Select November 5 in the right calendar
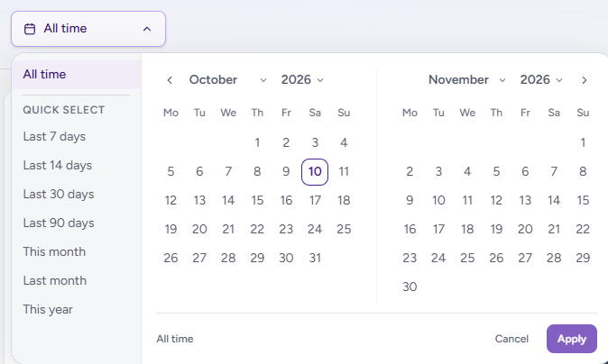This screenshot has height=364, width=608. coord(496,171)
